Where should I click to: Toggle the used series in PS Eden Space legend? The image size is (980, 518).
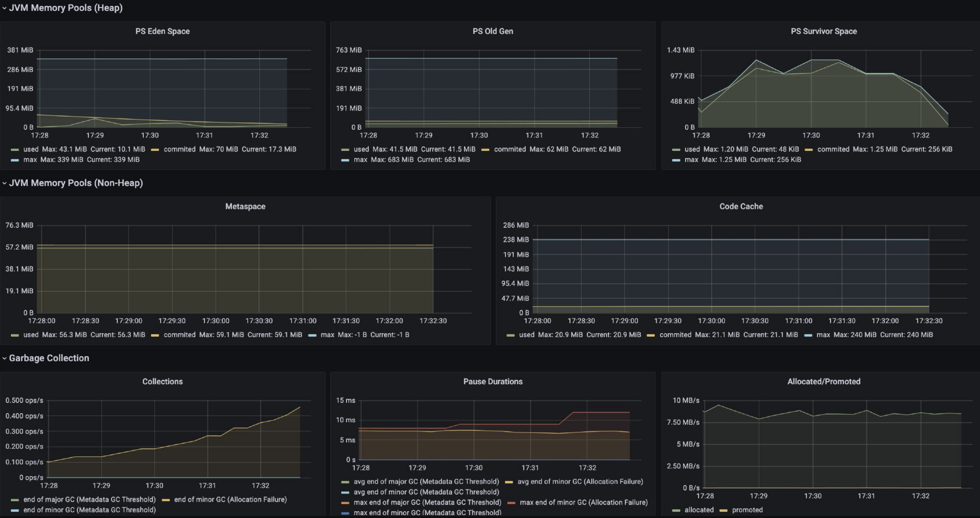pos(31,149)
